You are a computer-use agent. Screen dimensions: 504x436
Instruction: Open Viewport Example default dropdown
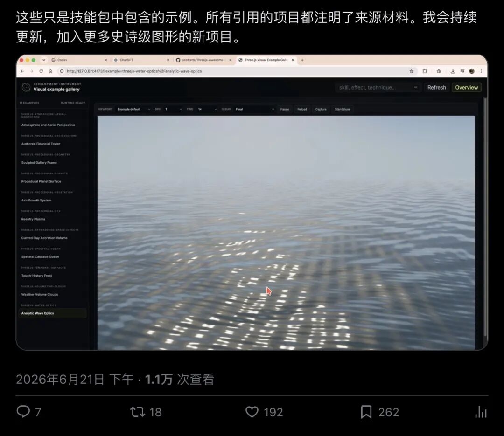tap(133, 109)
